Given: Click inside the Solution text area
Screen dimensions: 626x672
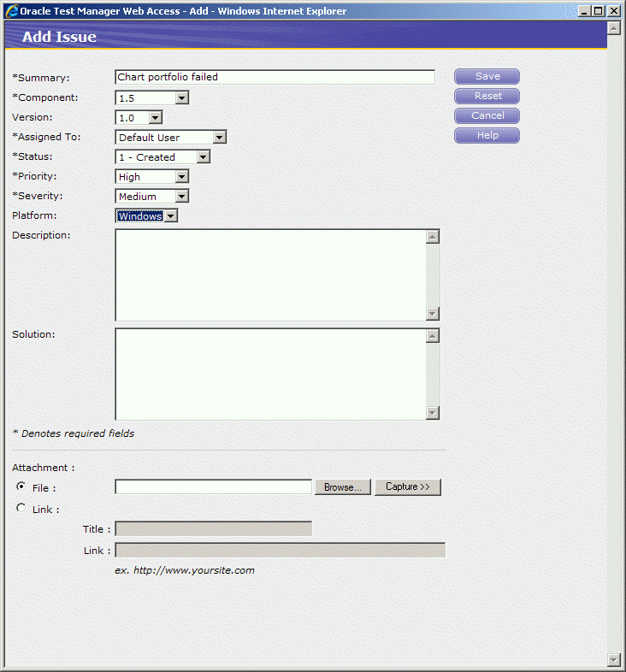Looking at the screenshot, I should (x=270, y=374).
